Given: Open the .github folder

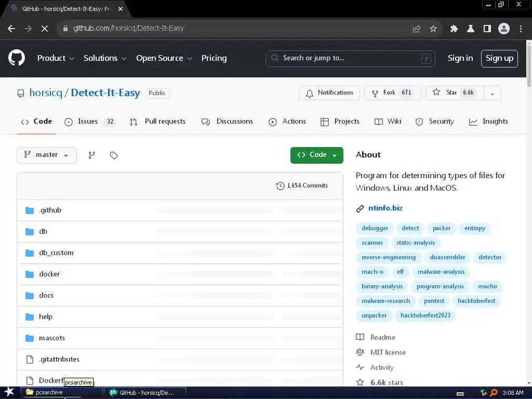Looking at the screenshot, I should pyautogui.click(x=50, y=210).
